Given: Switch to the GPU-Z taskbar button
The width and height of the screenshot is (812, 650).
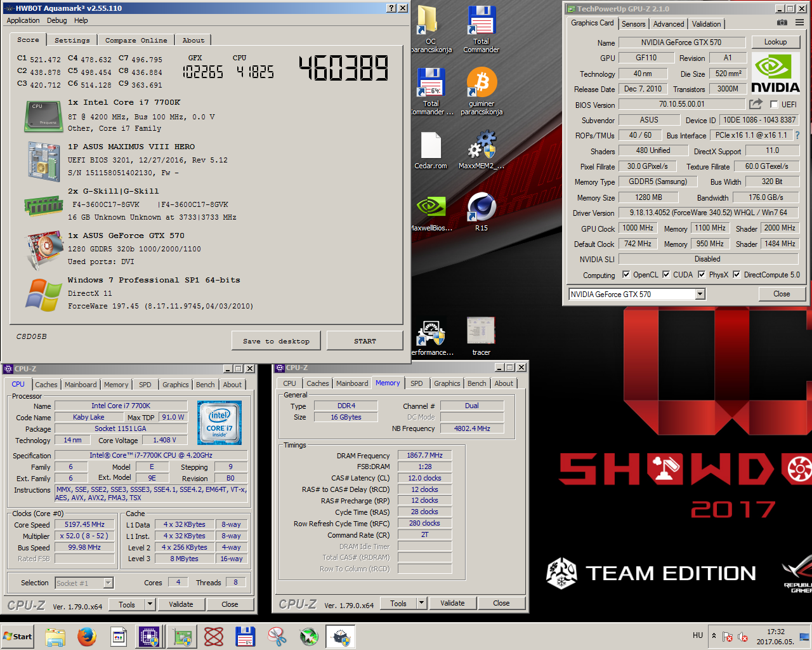Looking at the screenshot, I should point(182,637).
